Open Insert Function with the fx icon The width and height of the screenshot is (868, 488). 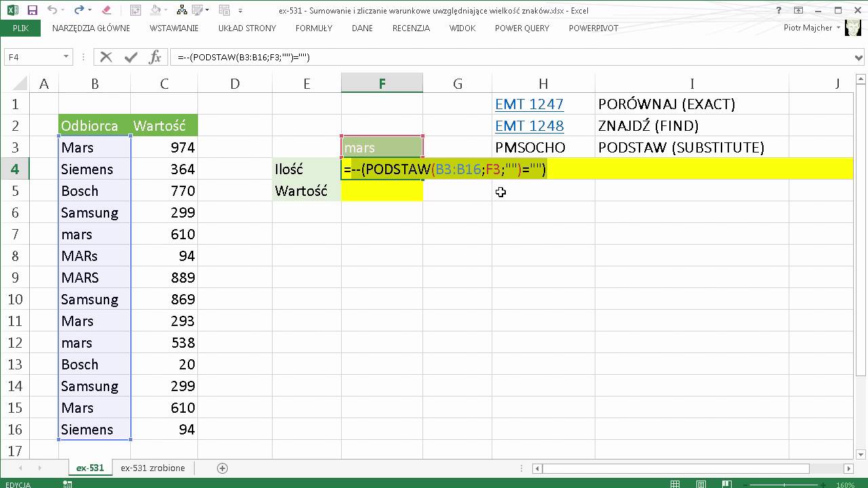click(155, 58)
